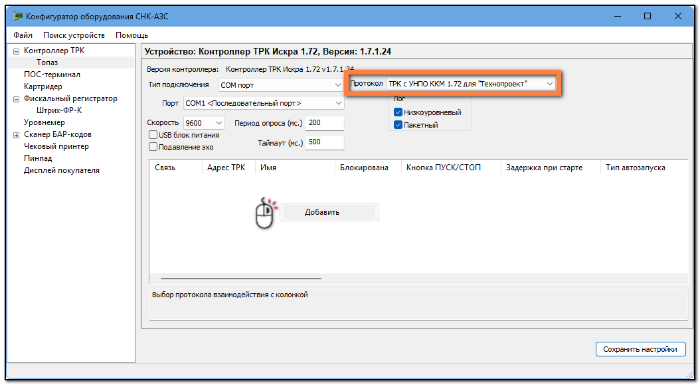Click the application icon in title bar

[18, 17]
